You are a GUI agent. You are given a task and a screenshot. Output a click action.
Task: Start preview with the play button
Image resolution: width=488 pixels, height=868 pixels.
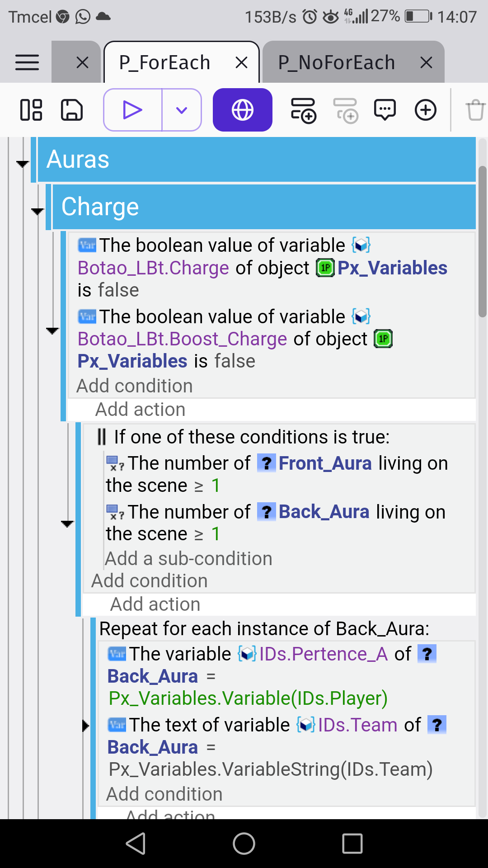132,110
